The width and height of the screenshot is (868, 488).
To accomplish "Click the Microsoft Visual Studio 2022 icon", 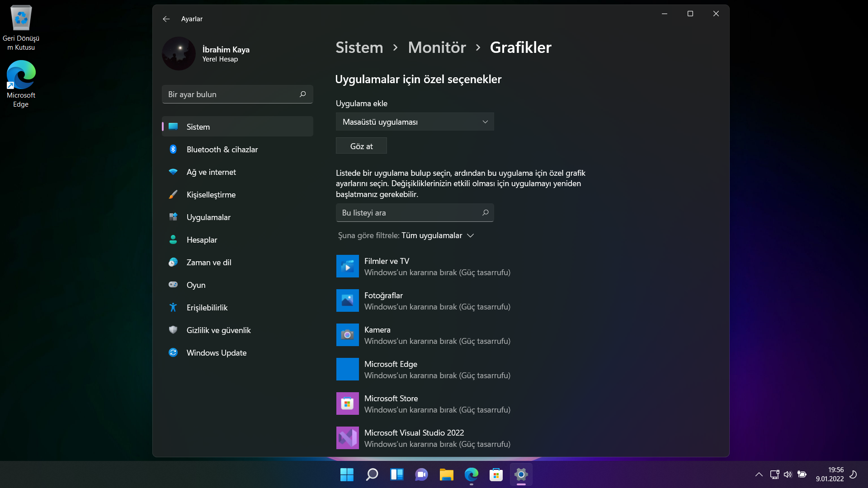I will click(x=347, y=438).
